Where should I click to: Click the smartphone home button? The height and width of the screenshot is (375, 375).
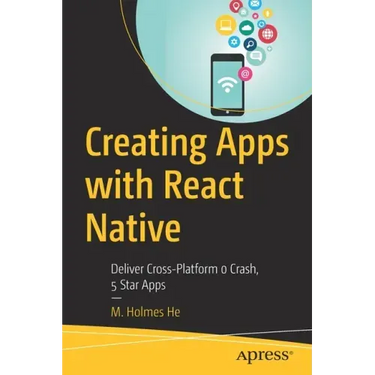[x=227, y=112]
